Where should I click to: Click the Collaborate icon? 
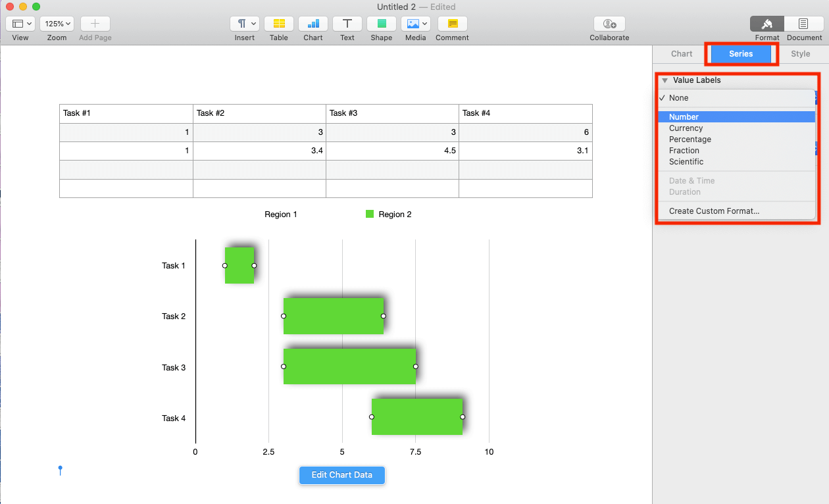coord(609,24)
